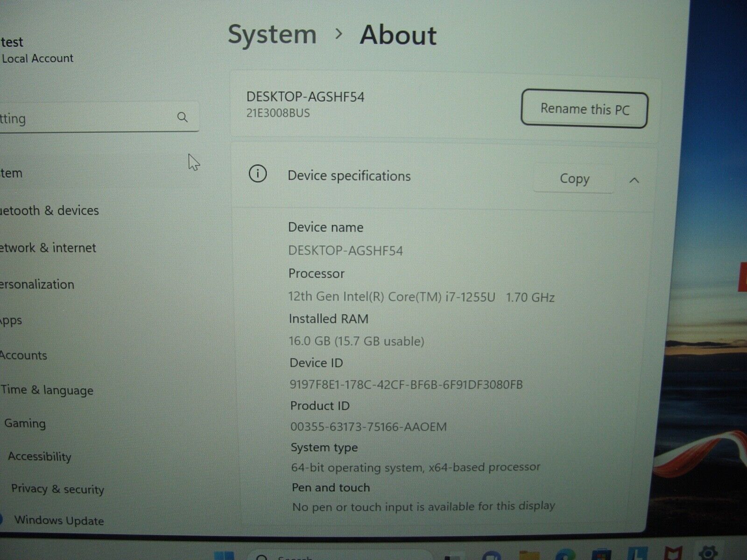
Task: Click processor value i7-1255U 1.70 GHz
Action: point(422,297)
